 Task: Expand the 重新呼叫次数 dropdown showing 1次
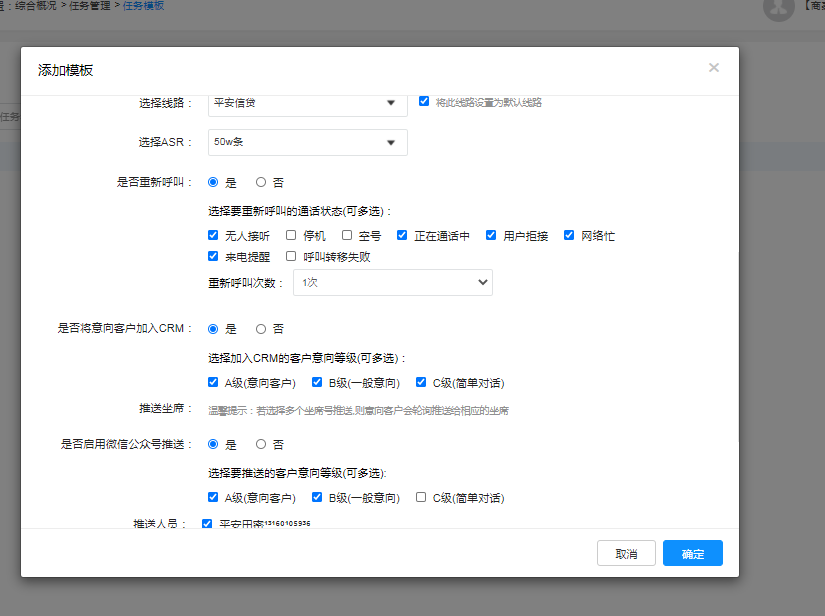pos(393,282)
